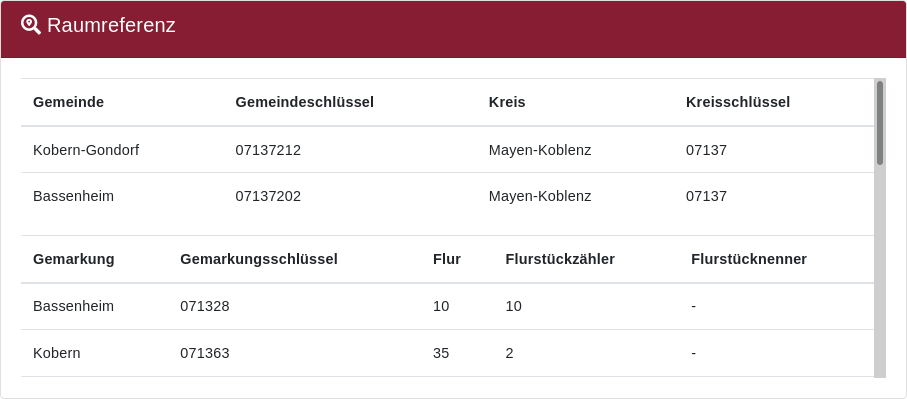Screen dimensions: 907x399
Task: Select the Gemarkungsschlüssel column header
Action: (x=259, y=259)
